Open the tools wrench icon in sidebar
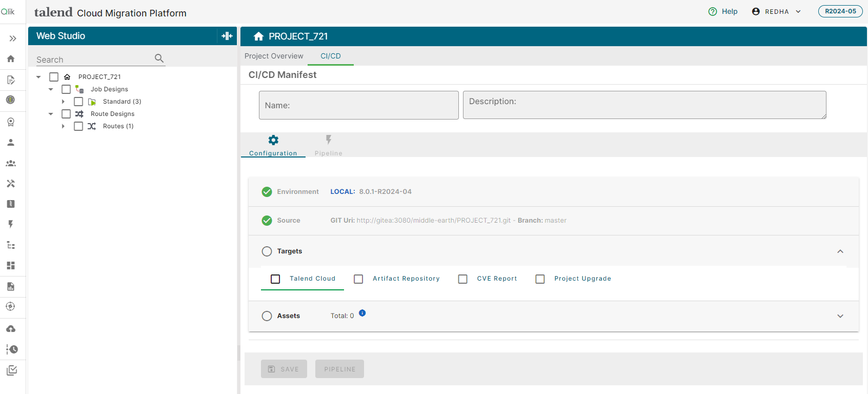This screenshot has height=394, width=868. pyautogui.click(x=11, y=184)
